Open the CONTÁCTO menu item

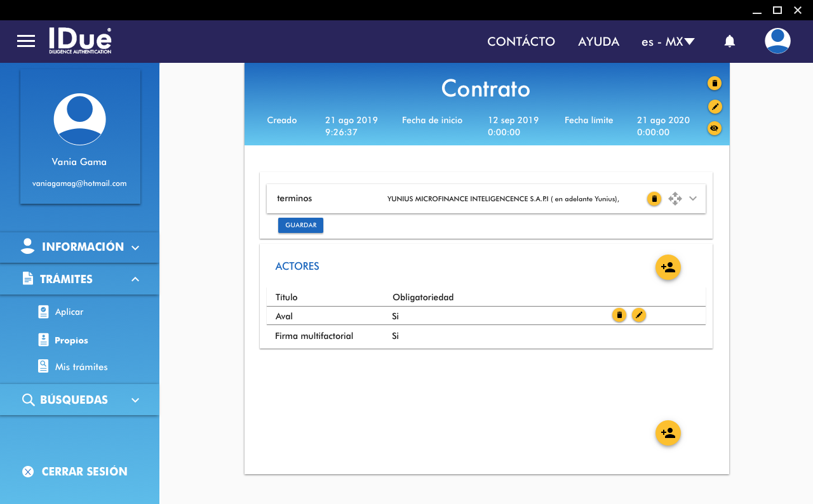pos(521,42)
